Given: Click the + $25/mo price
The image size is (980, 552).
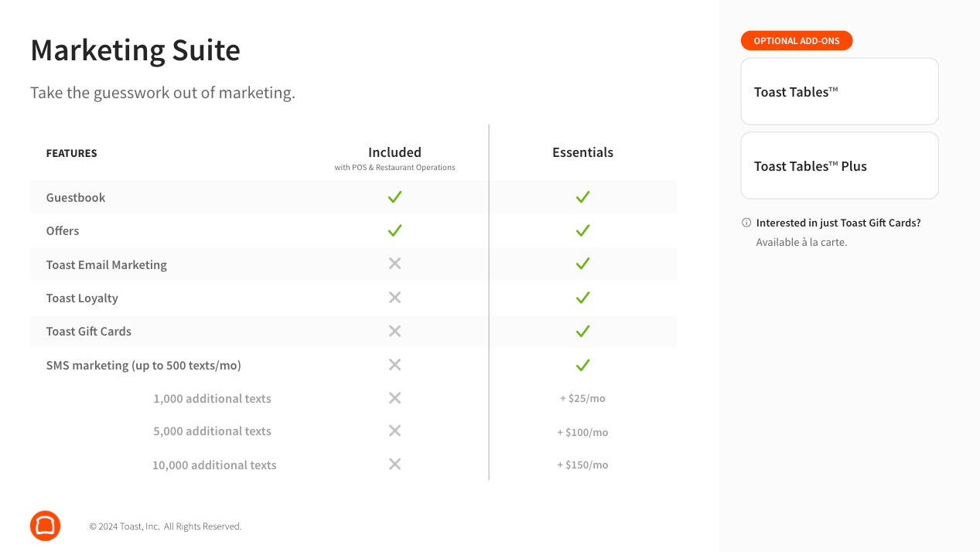Looking at the screenshot, I should pyautogui.click(x=582, y=399).
